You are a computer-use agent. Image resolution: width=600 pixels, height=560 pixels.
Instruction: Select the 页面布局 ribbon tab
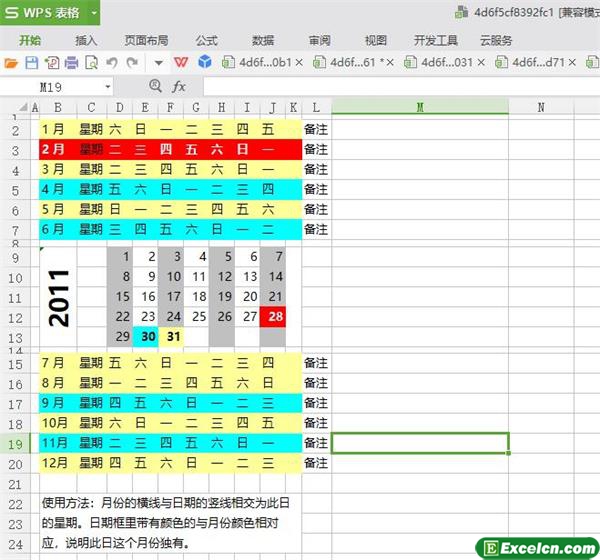click(x=146, y=40)
